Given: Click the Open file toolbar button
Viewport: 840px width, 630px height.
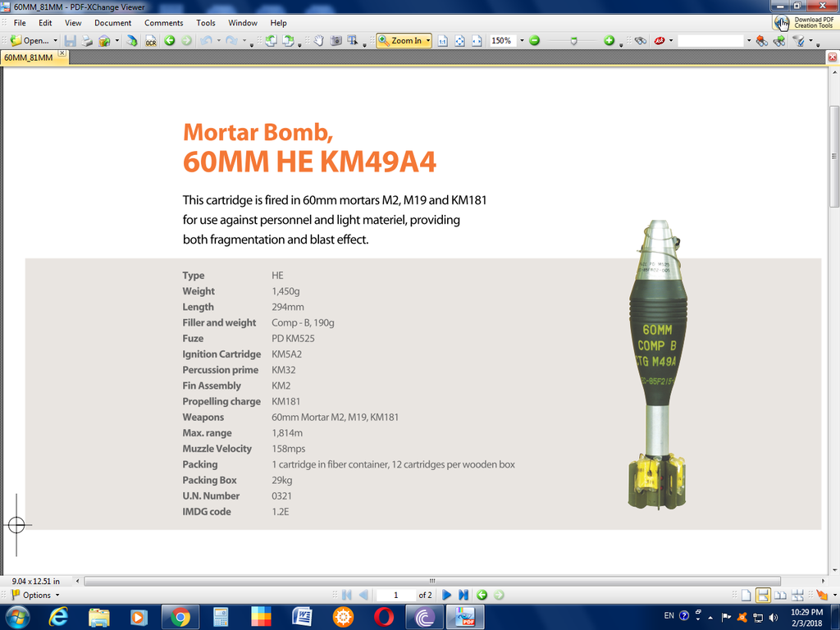Looking at the screenshot, I should point(30,41).
